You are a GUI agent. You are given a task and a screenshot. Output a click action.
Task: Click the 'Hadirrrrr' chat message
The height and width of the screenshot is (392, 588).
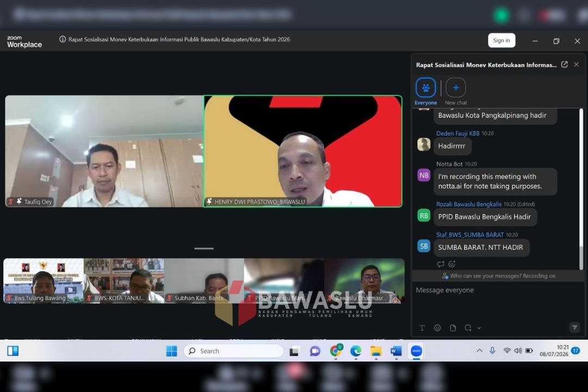(452, 146)
